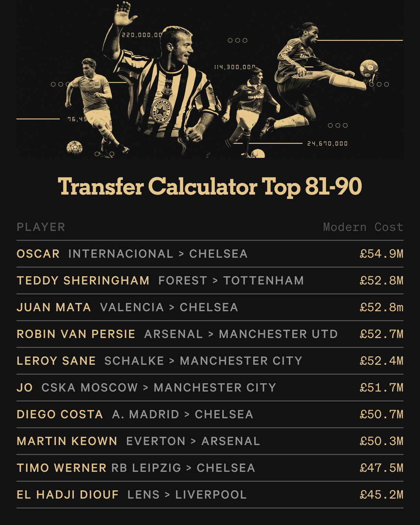Image resolution: width=420 pixels, height=525 pixels.
Task: Click the football at the image's bottom left
Action: (x=74, y=148)
